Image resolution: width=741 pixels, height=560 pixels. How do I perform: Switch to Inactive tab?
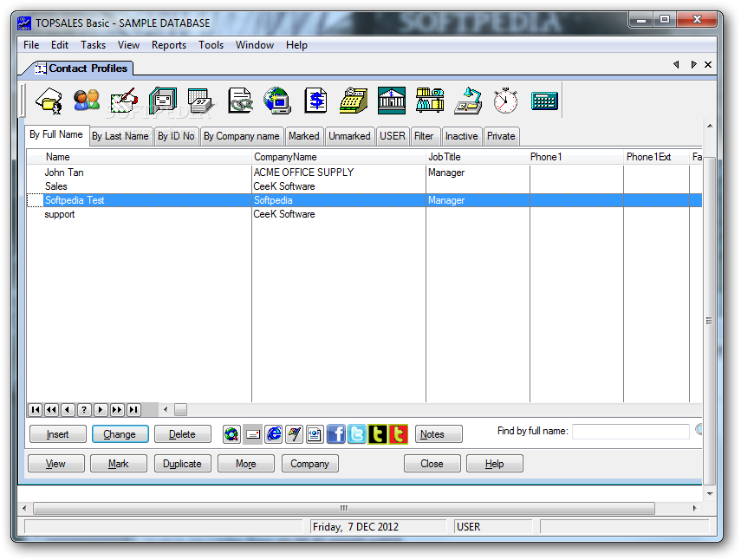pos(462,136)
